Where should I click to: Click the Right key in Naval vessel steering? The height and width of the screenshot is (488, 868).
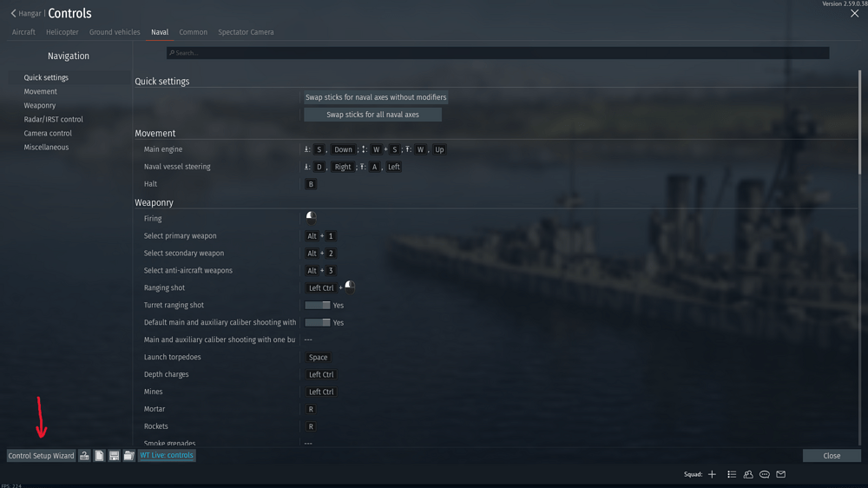pos(343,167)
